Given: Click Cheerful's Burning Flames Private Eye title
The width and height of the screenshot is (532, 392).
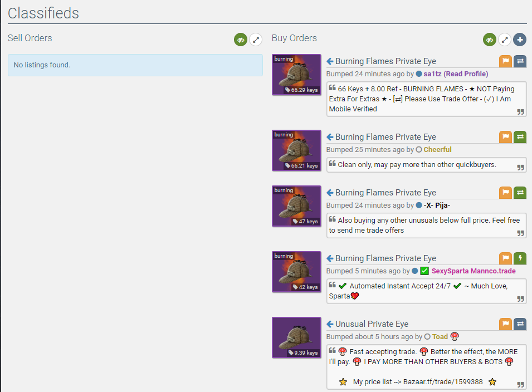Looking at the screenshot, I should pos(385,137).
